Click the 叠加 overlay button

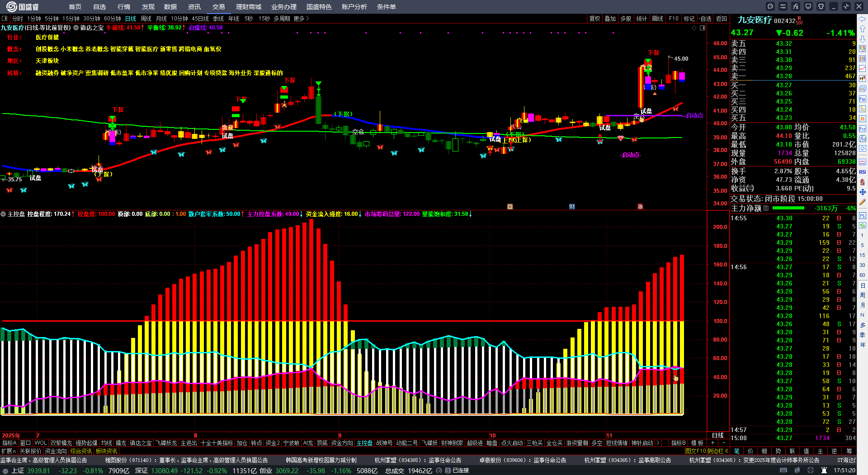[610, 19]
